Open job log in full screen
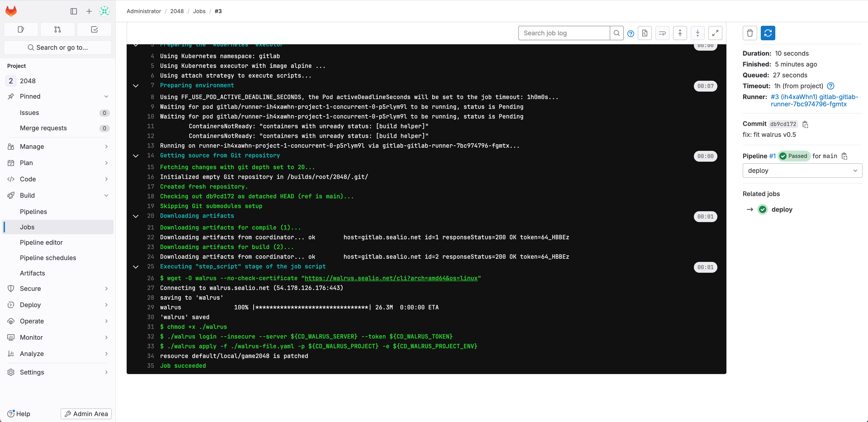The image size is (868, 422). point(715,33)
